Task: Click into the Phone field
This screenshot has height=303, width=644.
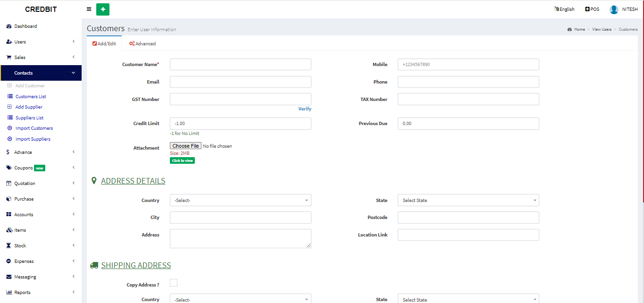Action: 468,82
